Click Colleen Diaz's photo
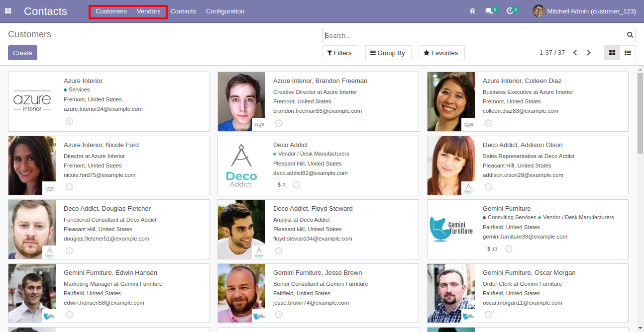The height and width of the screenshot is (332, 644). tap(451, 101)
